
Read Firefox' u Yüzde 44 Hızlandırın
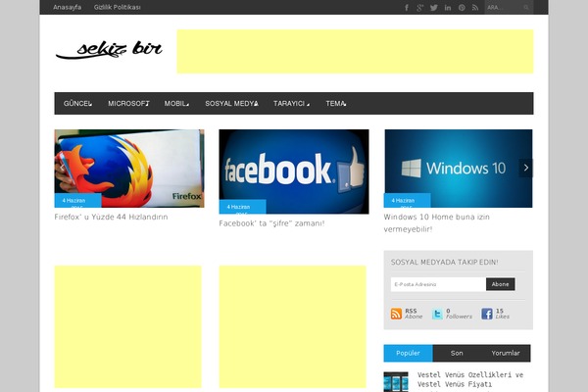point(111,217)
